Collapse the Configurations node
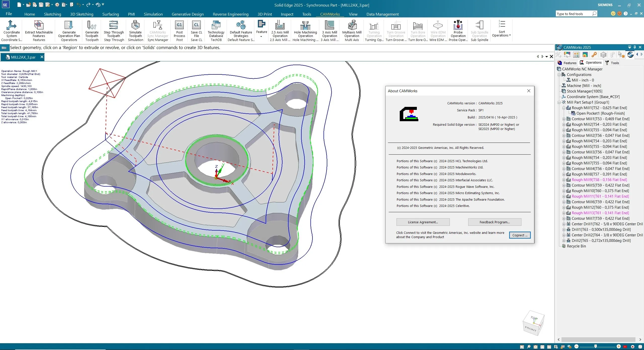 click(559, 75)
